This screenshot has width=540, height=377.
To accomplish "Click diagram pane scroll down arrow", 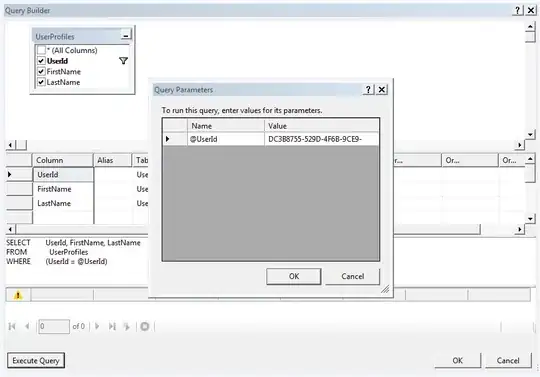I will click(x=530, y=134).
